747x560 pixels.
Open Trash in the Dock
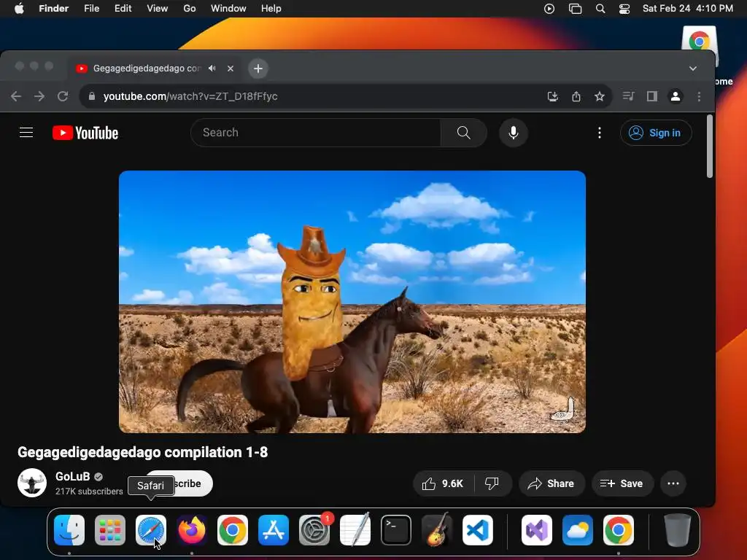click(x=678, y=530)
